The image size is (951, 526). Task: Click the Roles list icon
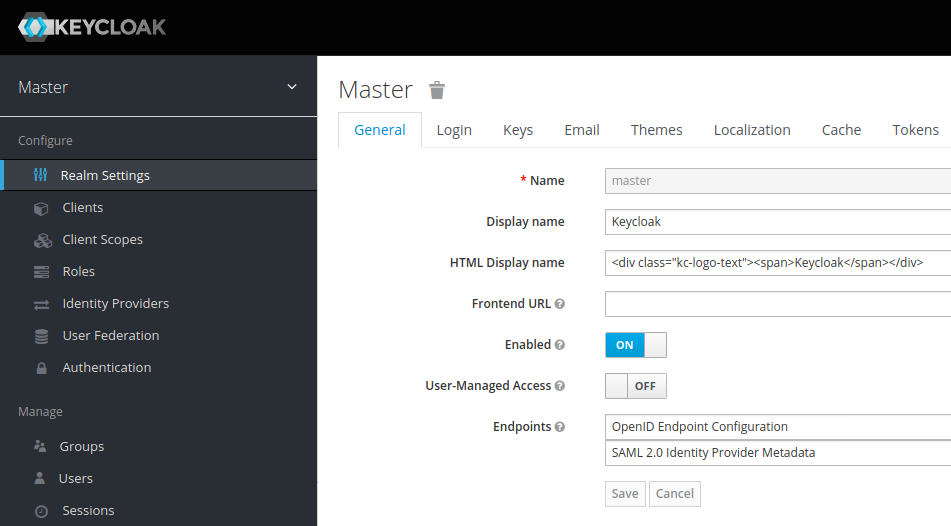[x=41, y=272]
